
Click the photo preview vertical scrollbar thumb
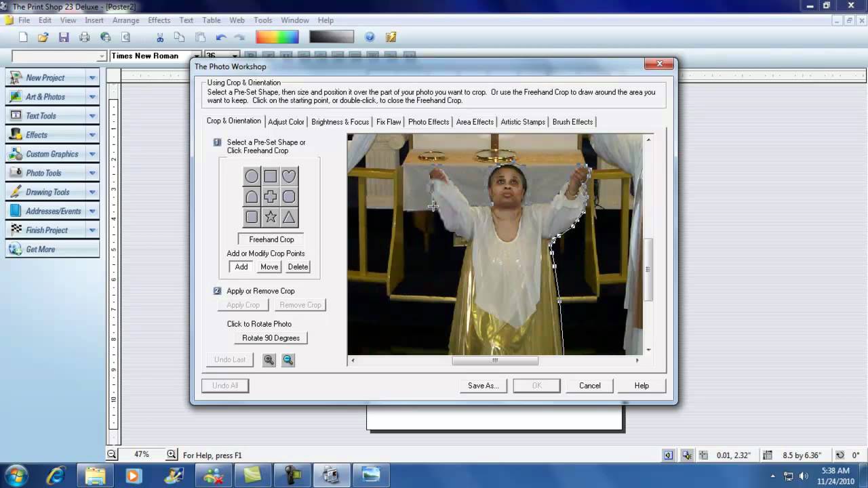pos(648,269)
